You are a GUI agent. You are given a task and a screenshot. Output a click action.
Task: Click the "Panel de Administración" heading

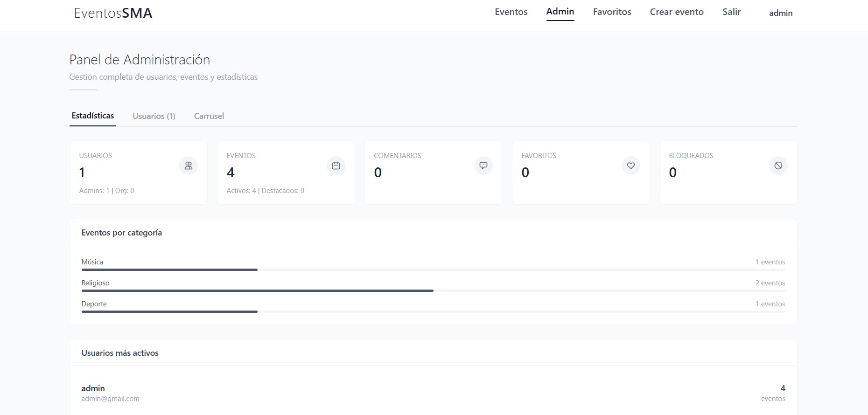coord(140,60)
